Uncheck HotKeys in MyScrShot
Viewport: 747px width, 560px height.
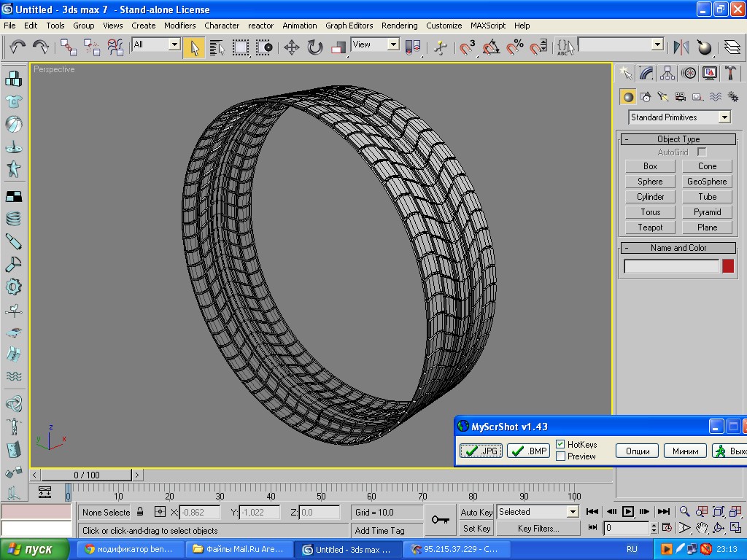coord(560,444)
